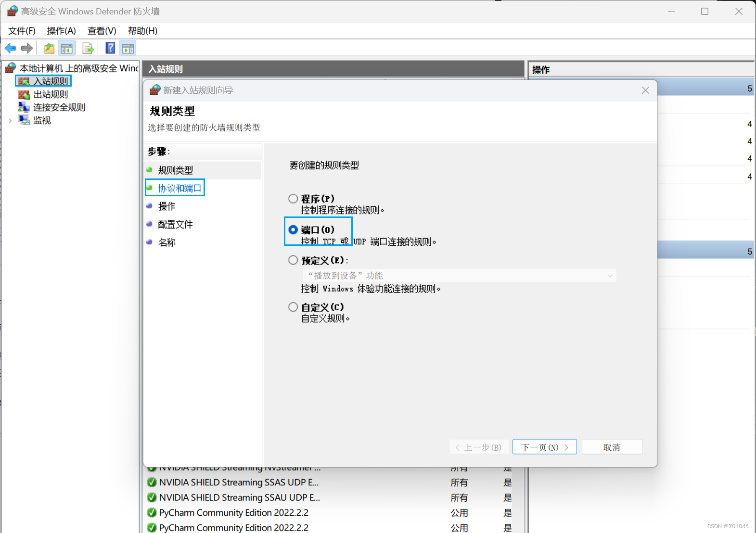Maximize the firewall main window

click(705, 11)
